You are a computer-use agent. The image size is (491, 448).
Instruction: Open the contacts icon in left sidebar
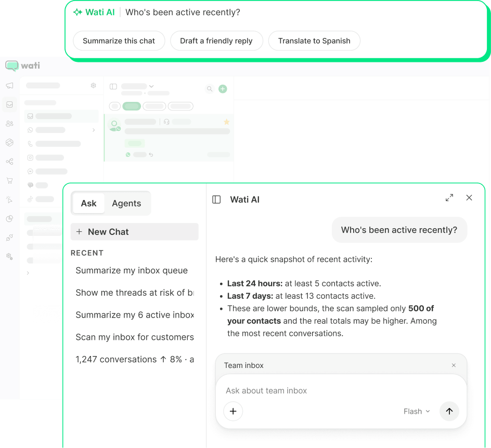click(x=10, y=124)
